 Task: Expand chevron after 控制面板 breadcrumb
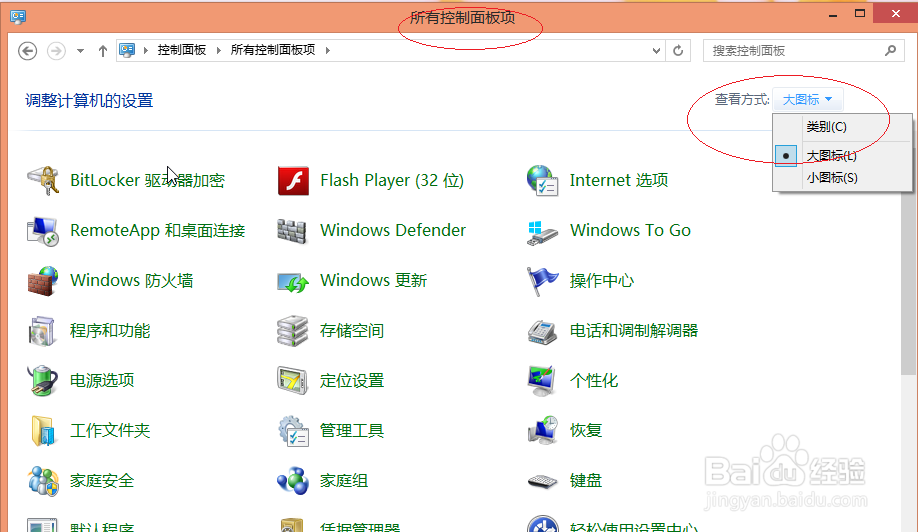tap(218, 50)
